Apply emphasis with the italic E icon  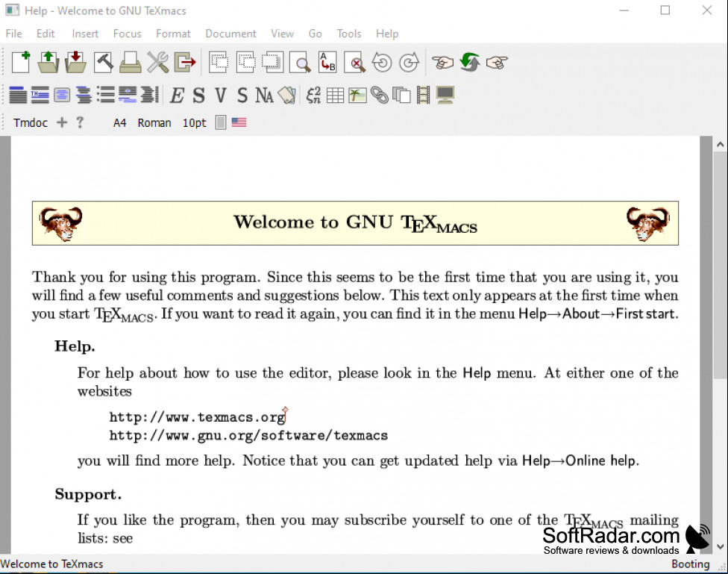click(177, 96)
